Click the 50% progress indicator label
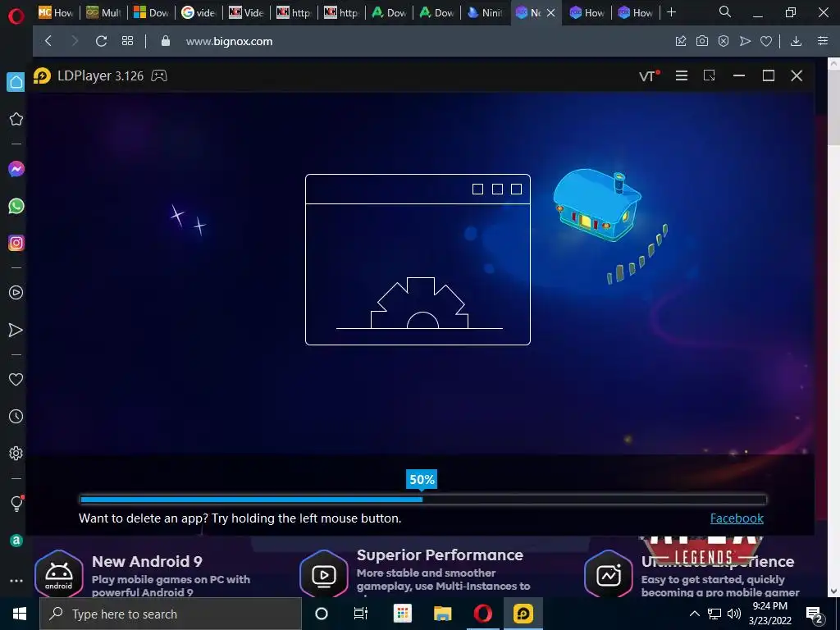This screenshot has width=840, height=630. 422,479
